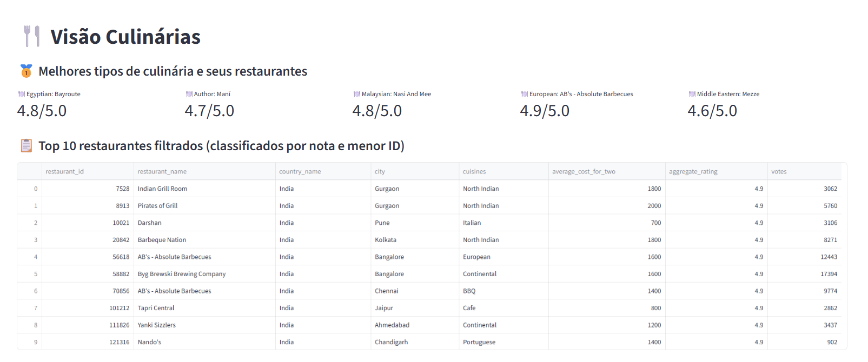Click the 2000 average cost cell
The width and height of the screenshot is (868, 362).
[607, 206]
